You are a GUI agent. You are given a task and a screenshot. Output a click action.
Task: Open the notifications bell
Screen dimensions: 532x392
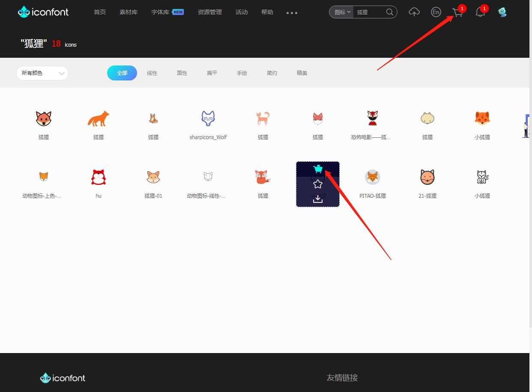480,12
